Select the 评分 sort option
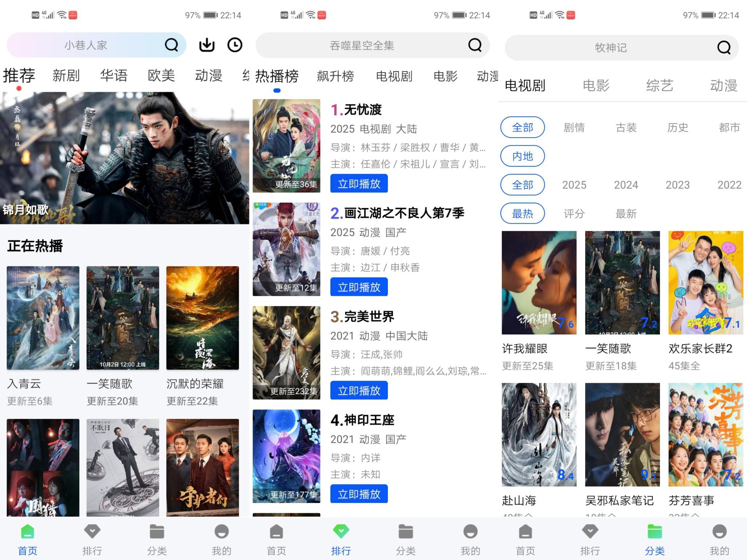This screenshot has height=560, width=747. point(574,213)
